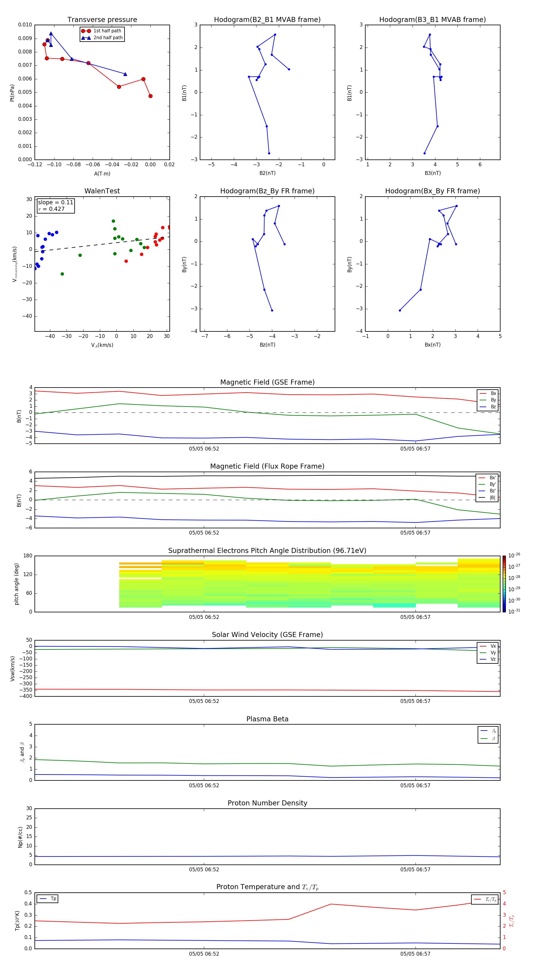This screenshot has width=535, height=980.
Task: Select the Bz legend entry in GSE panel
Action: point(488,407)
